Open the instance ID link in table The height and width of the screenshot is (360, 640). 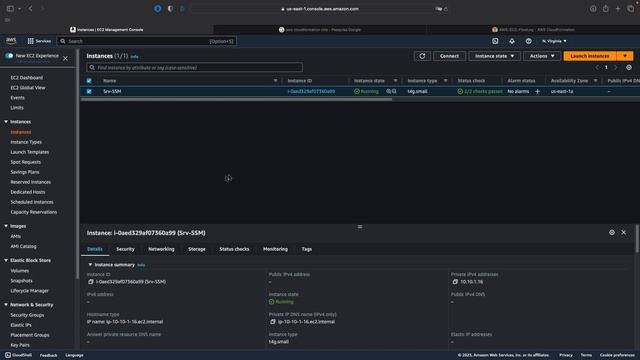click(x=311, y=91)
